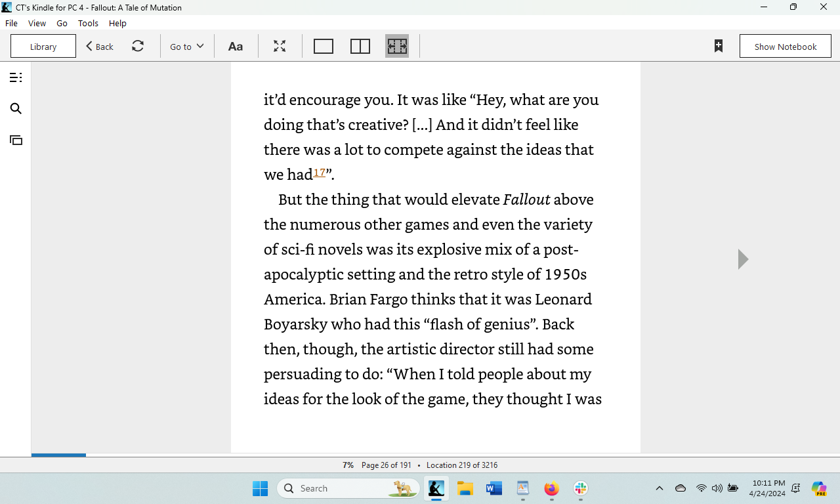Open the table of contents sidebar icon
This screenshot has height=504, width=840.
(x=16, y=77)
